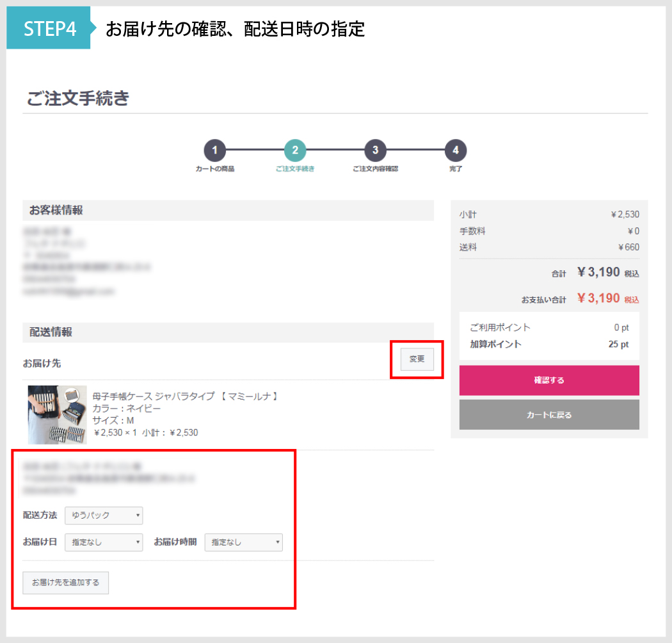
Task: Click the カートの商品 step label
Action: click(x=215, y=169)
